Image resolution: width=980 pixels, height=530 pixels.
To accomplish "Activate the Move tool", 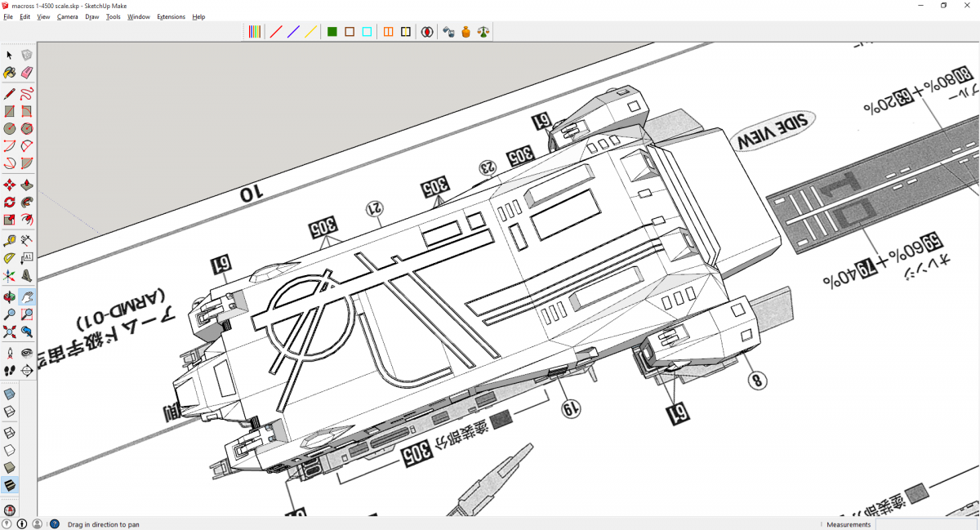I will point(10,185).
